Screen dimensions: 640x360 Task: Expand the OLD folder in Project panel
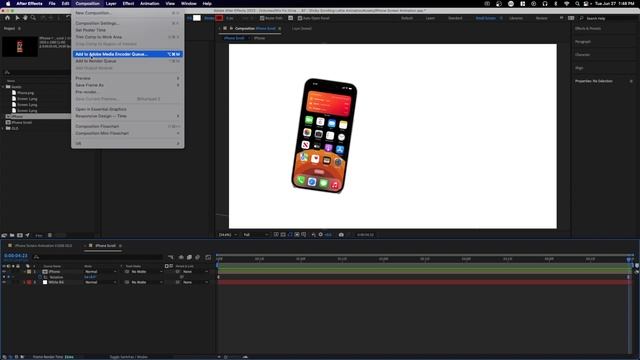(3, 128)
